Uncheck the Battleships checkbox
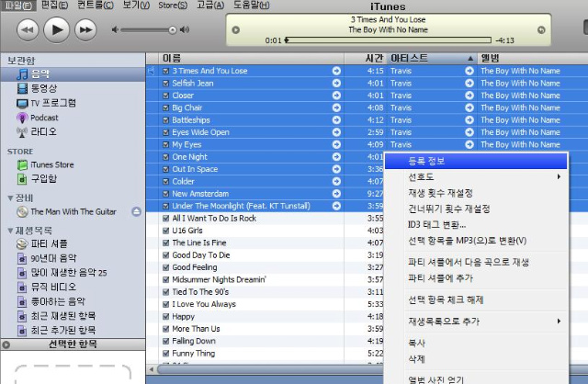The height and width of the screenshot is (384, 588). [x=165, y=120]
